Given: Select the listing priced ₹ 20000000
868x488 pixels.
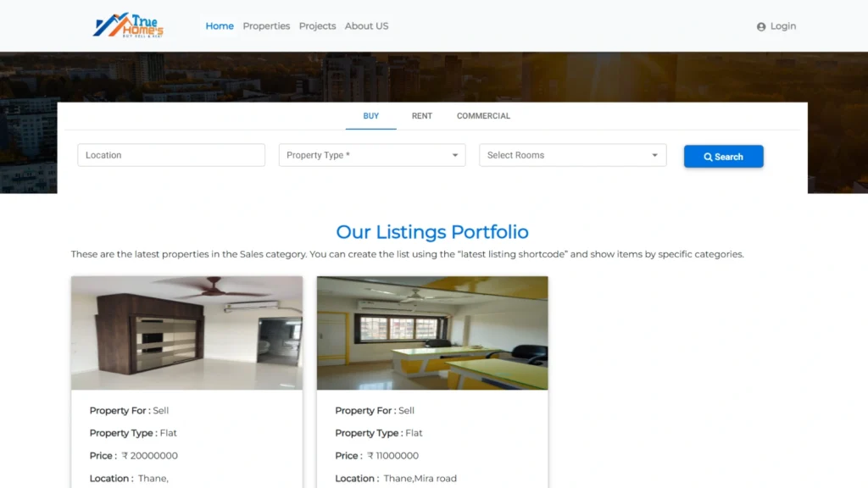Looking at the screenshot, I should point(186,382).
